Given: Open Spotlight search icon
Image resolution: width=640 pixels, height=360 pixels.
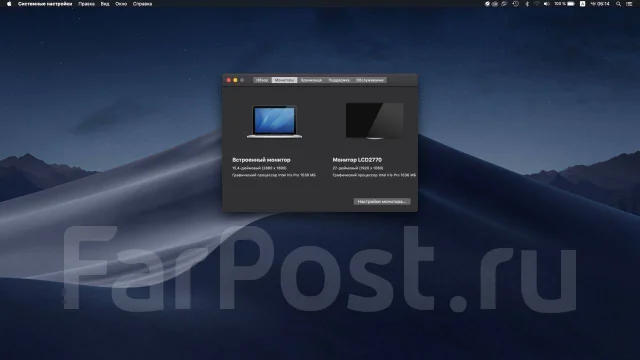Looking at the screenshot, I should click(x=618, y=4).
